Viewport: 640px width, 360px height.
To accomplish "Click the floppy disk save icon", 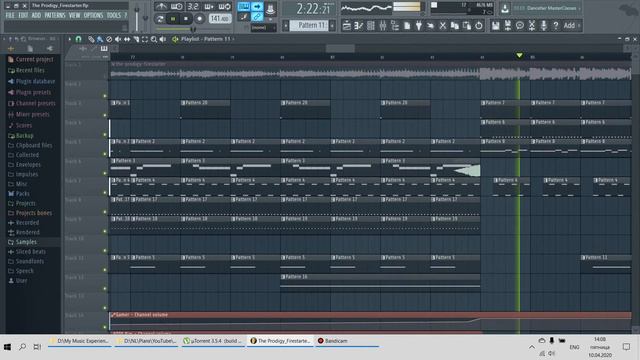I will 496,26.
